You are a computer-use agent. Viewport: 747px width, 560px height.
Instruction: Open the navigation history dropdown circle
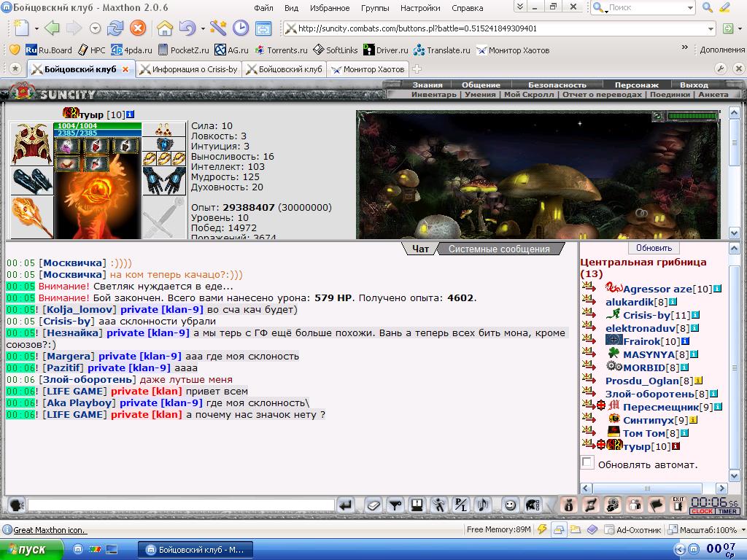(96, 28)
